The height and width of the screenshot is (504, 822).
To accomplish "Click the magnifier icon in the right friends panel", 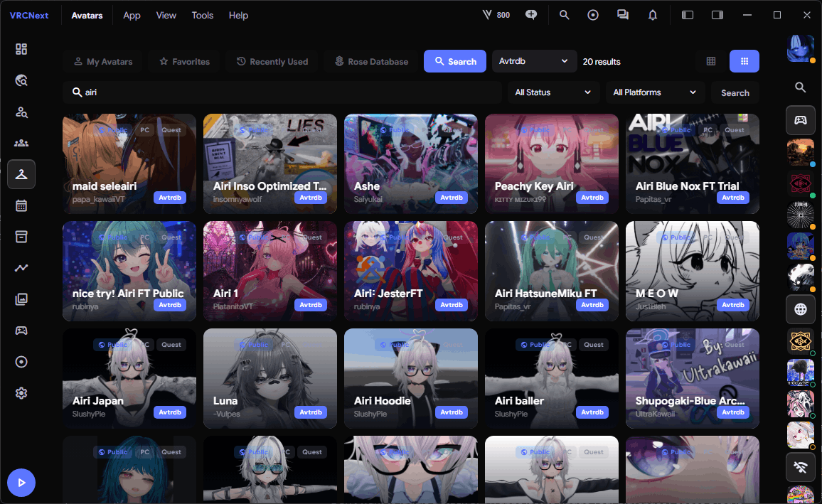I will [x=801, y=87].
